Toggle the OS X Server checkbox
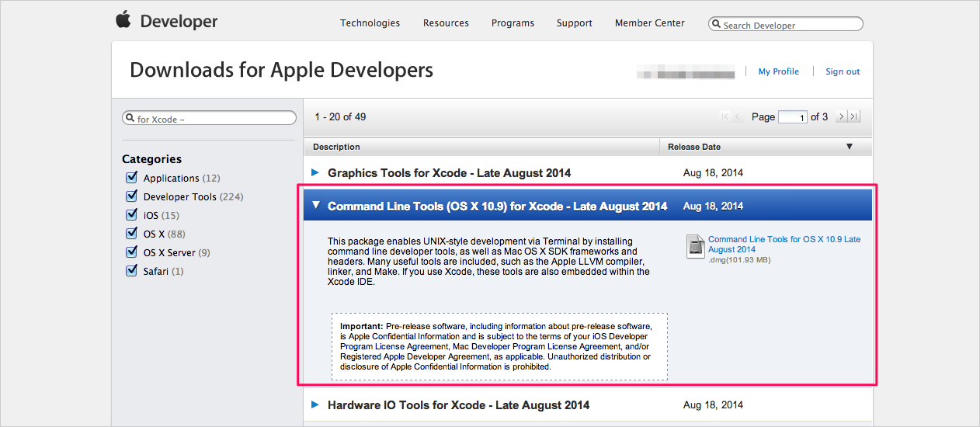This screenshot has width=980, height=427. pos(131,252)
